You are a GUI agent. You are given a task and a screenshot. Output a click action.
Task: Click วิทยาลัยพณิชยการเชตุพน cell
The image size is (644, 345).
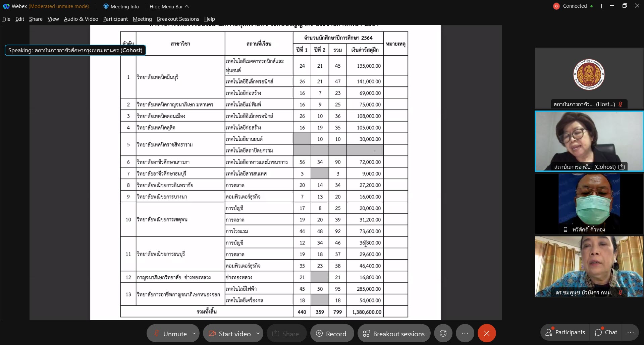[x=180, y=219]
